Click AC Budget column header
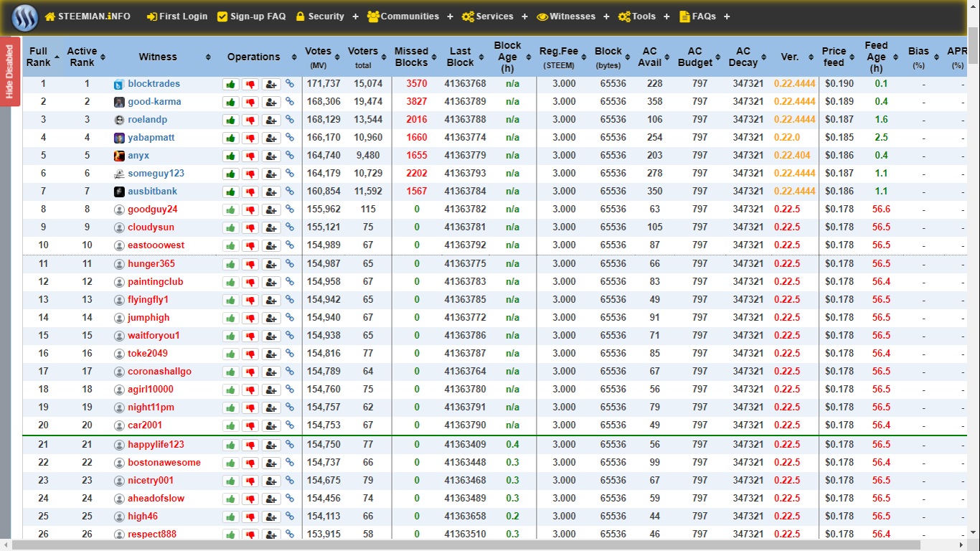This screenshot has height=551, width=980. 695,57
